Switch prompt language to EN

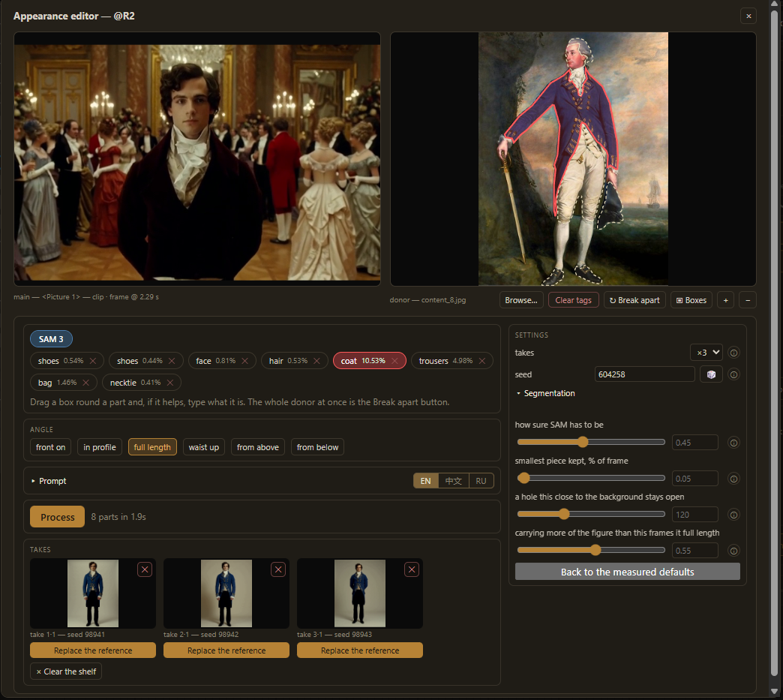[425, 481]
